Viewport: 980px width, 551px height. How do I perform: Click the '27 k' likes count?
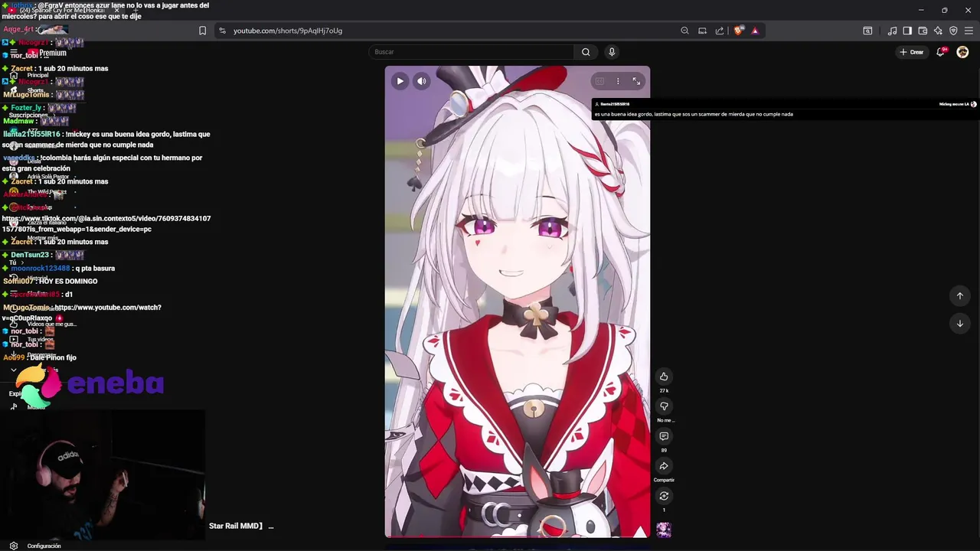(x=664, y=390)
